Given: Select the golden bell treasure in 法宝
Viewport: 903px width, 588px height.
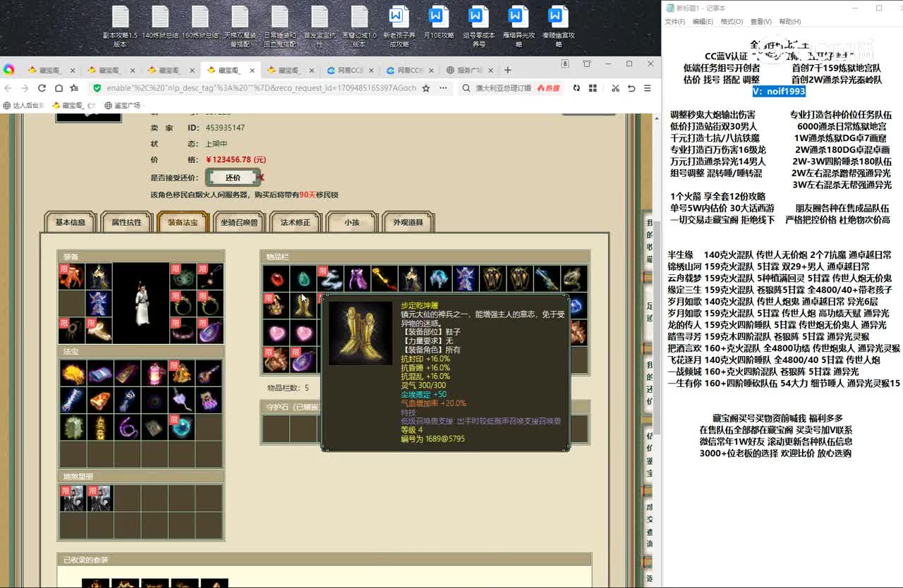Looking at the screenshot, I should coord(181,374).
